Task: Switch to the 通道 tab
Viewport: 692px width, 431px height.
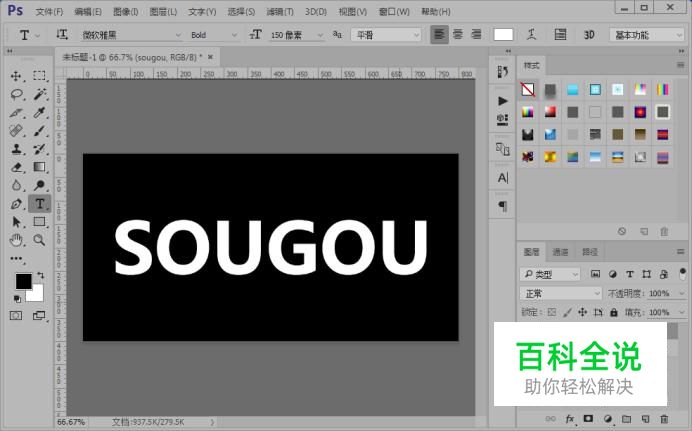Action: (560, 252)
